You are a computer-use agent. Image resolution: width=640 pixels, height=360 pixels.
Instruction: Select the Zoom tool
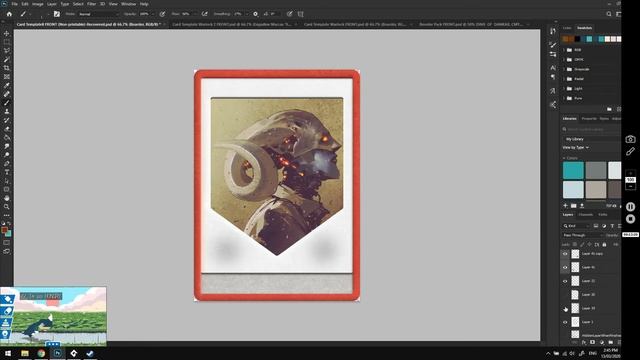pos(7,207)
